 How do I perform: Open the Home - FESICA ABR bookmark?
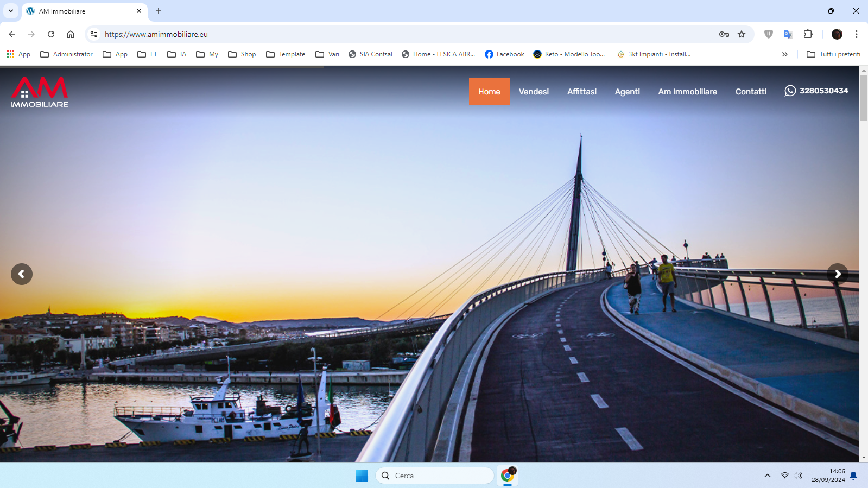(x=438, y=54)
